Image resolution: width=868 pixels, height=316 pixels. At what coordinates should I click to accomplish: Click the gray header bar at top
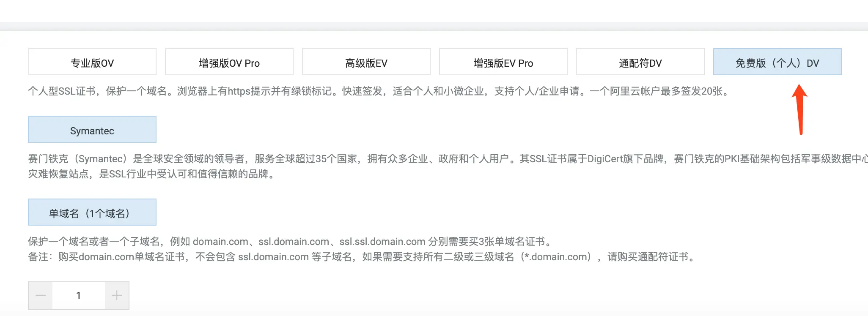(x=434, y=26)
